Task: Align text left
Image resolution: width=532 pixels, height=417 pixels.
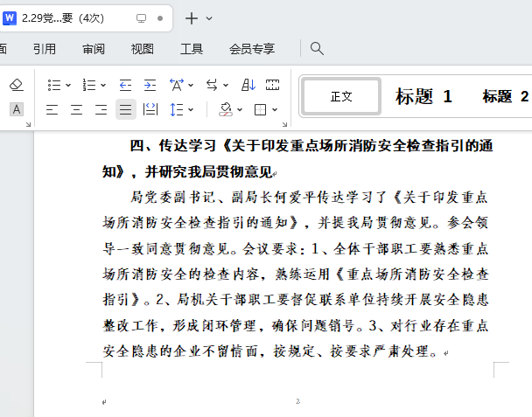Action: click(x=52, y=109)
